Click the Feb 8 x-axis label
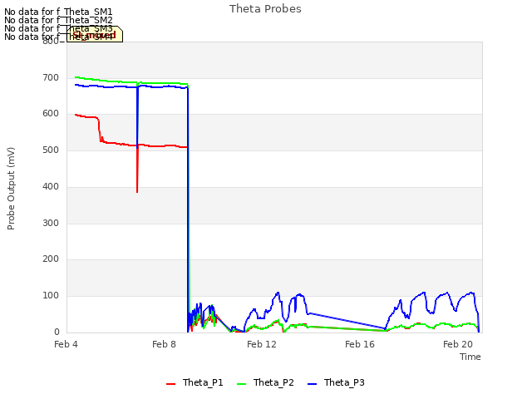Screen dimensions: 532x399 pos(164,344)
